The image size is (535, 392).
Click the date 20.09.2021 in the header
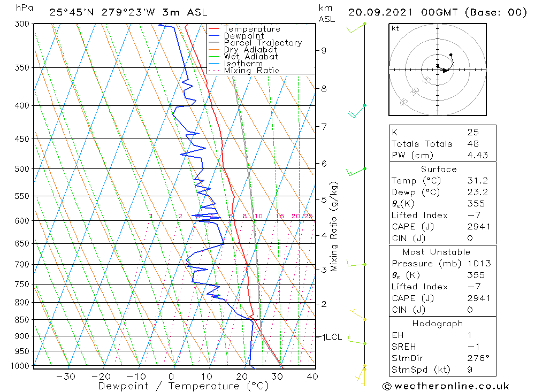[380, 12]
